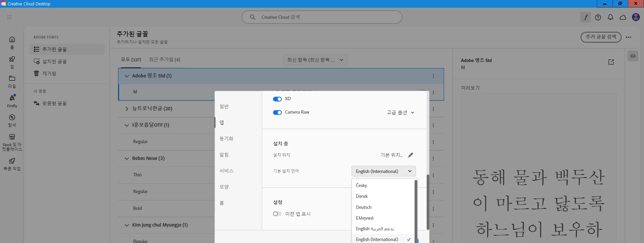Toggle the Camera Raw switch

coord(277,112)
